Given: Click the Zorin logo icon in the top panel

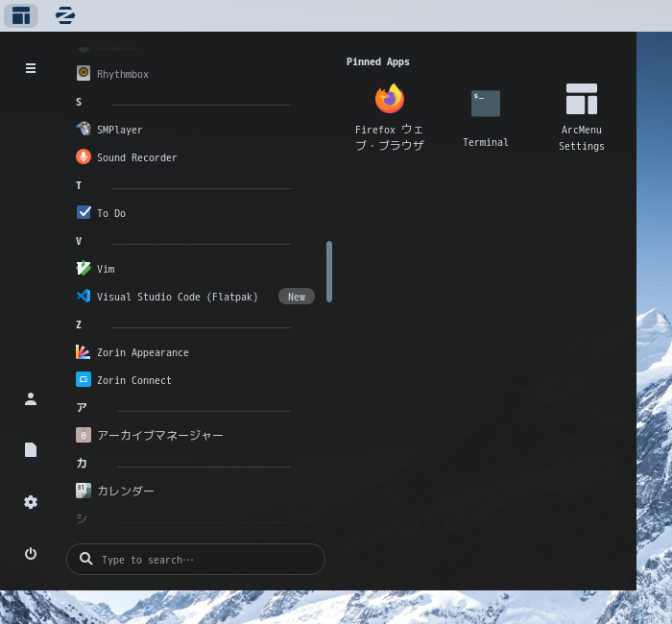Looking at the screenshot, I should [x=65, y=15].
